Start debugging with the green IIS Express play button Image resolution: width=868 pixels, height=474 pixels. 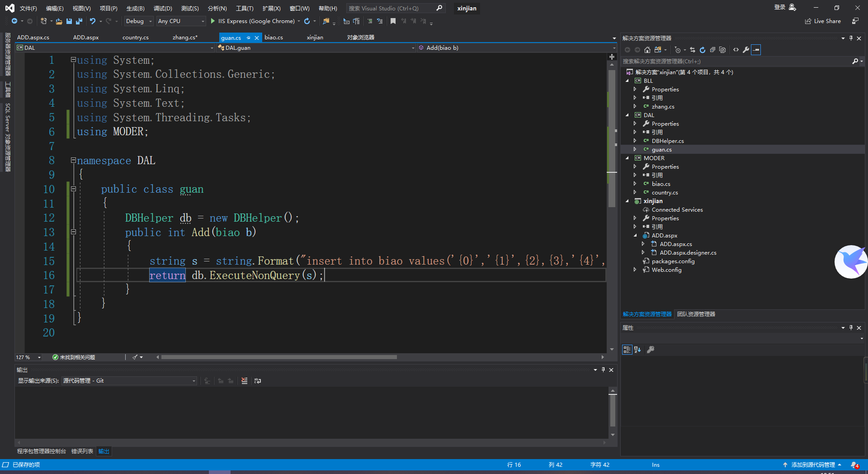point(213,21)
